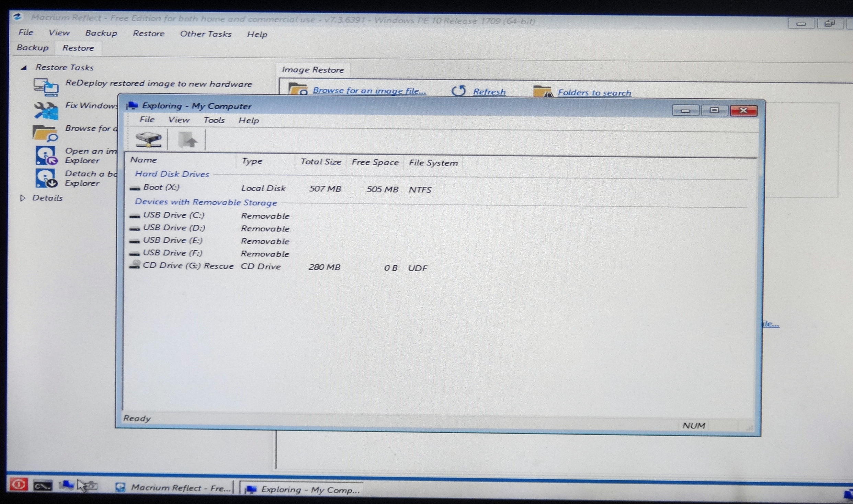Open the Macrium View menu

pos(59,33)
